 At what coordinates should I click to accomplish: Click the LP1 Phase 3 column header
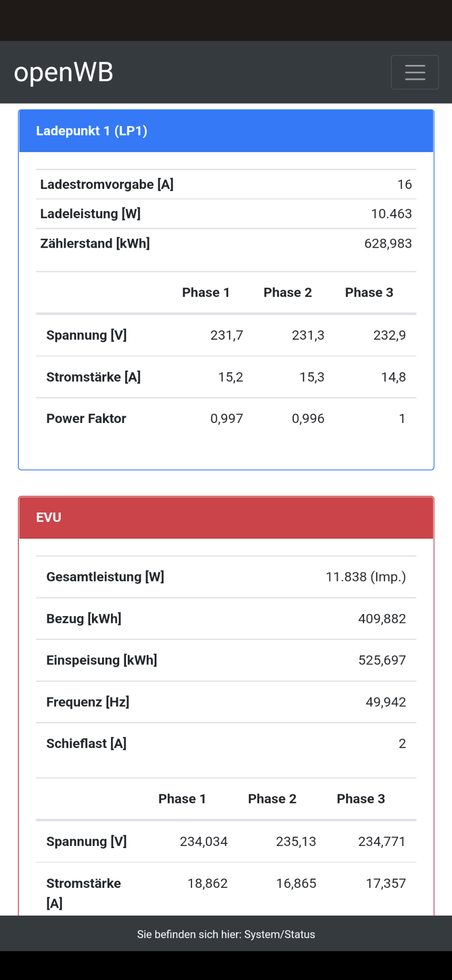tap(369, 293)
